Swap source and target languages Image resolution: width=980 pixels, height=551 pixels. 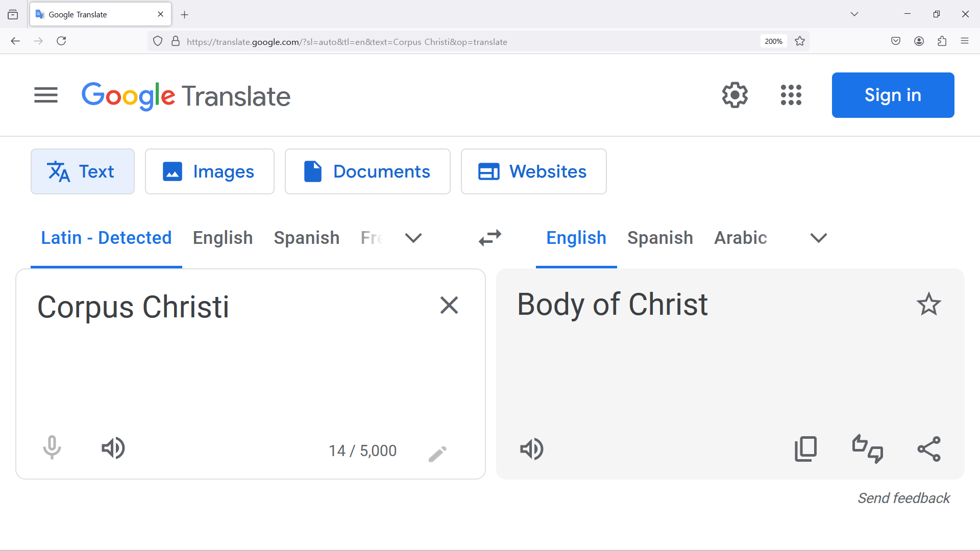coord(490,238)
